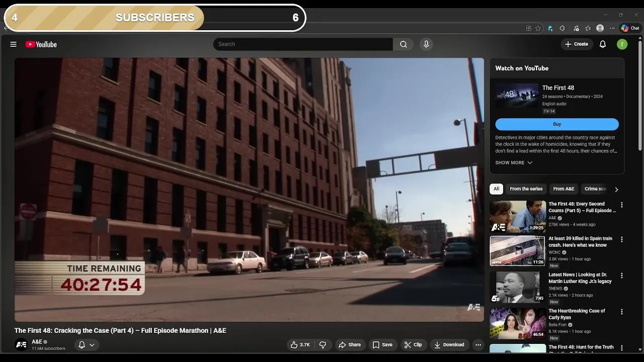The width and height of the screenshot is (644, 362).
Task: Dislike the video with thumbs down
Action: 323,345
